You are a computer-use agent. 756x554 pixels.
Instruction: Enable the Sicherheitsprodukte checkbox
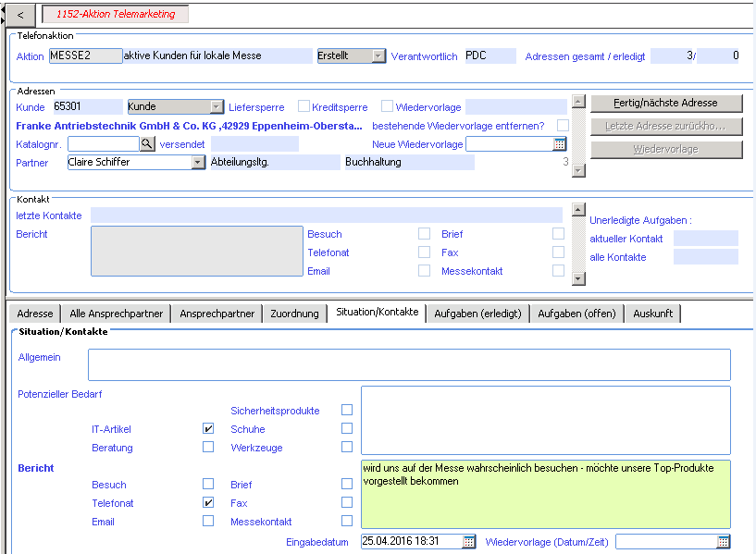(x=347, y=410)
